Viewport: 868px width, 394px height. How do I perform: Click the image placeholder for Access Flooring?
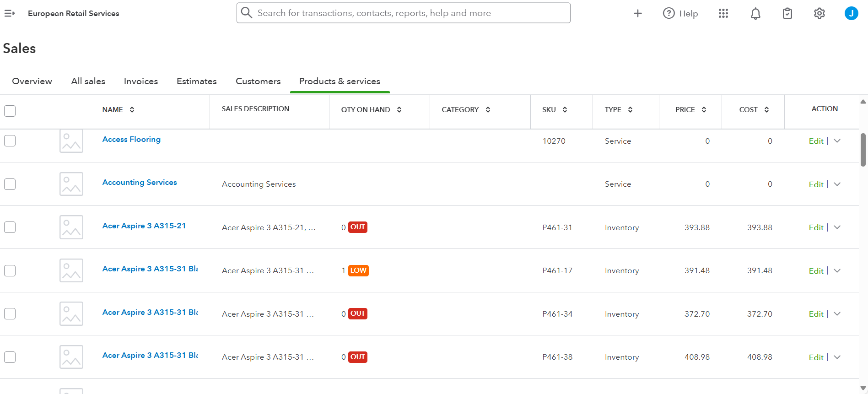[x=71, y=141]
